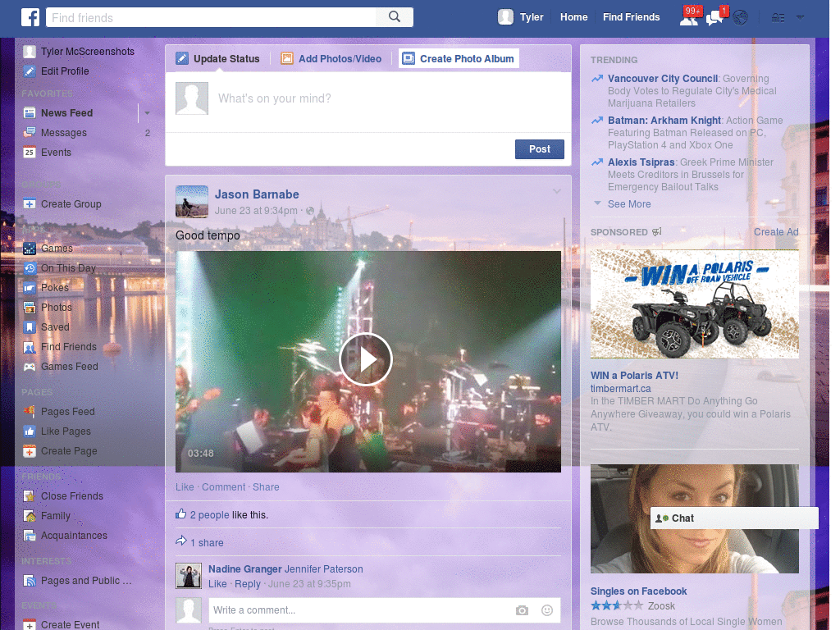Click the Messages sidebar icon
The image size is (840, 630).
tap(30, 133)
